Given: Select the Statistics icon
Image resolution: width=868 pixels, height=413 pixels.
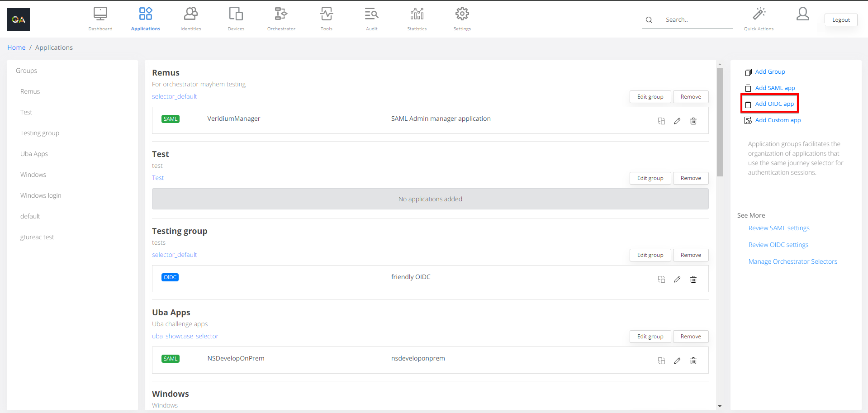Looking at the screenshot, I should [417, 18].
